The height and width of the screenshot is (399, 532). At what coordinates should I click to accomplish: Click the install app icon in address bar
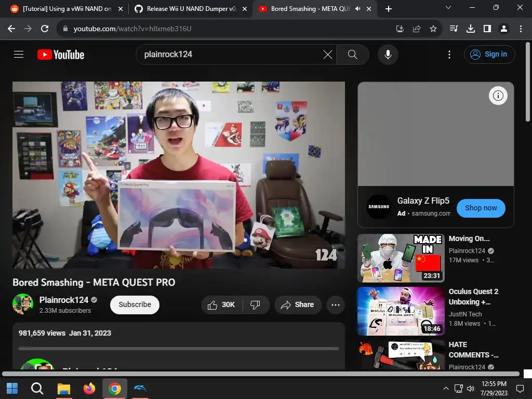tap(400, 29)
